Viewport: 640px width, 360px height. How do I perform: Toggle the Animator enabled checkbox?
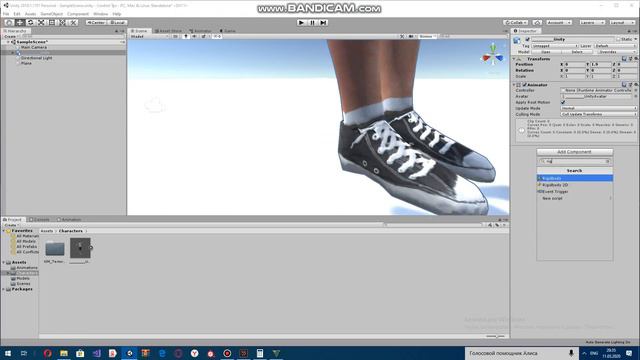coord(524,85)
